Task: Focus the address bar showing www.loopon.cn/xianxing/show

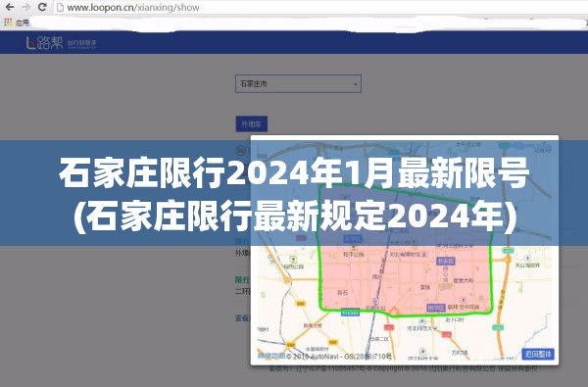Action: coord(320,8)
